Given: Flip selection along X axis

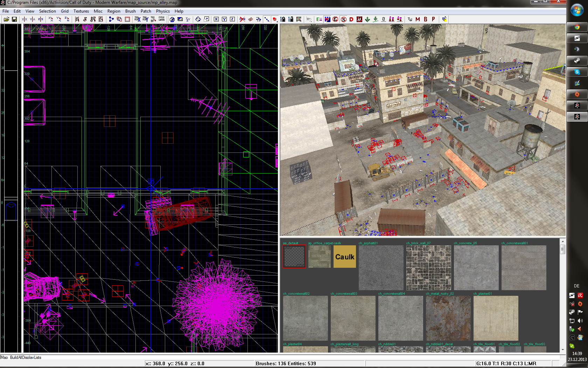Looking at the screenshot, I should pyautogui.click(x=24, y=19).
